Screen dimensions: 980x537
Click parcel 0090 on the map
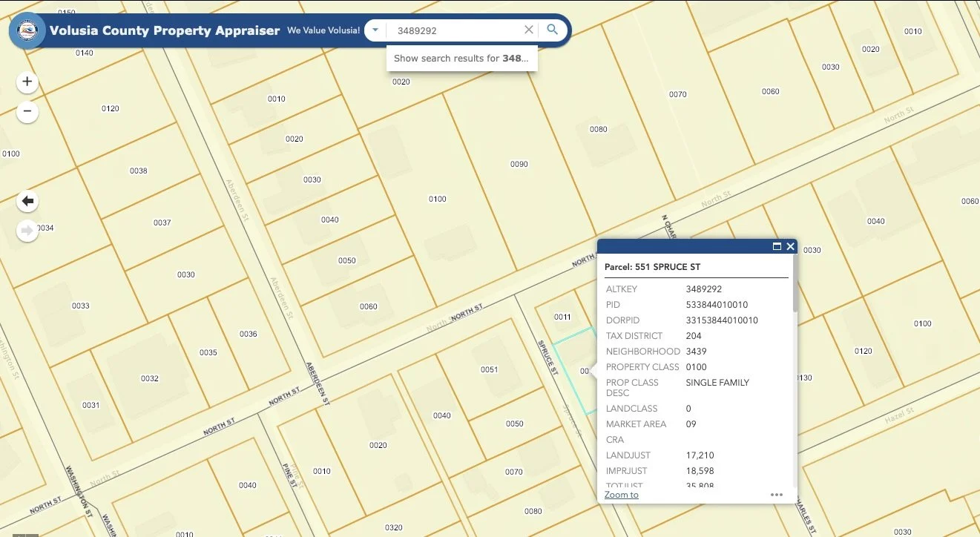[519, 164]
